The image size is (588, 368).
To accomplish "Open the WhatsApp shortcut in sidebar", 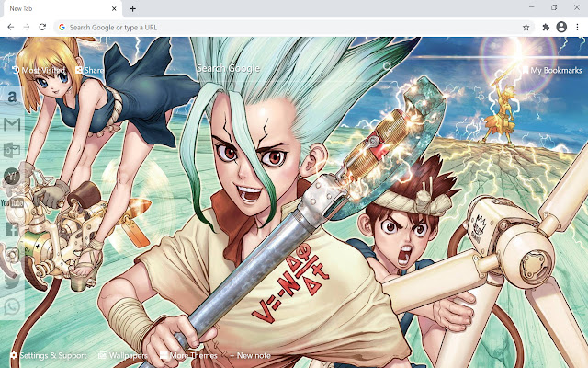I will [12, 306].
